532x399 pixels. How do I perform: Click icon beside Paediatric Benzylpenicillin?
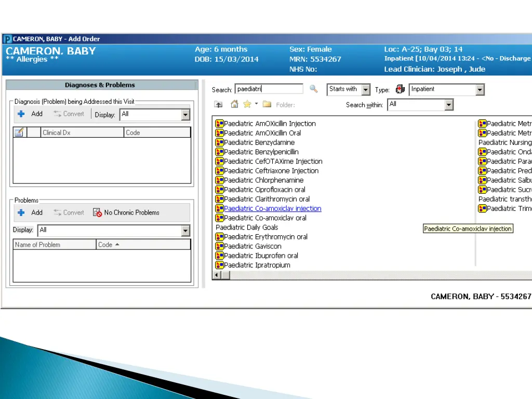220,152
